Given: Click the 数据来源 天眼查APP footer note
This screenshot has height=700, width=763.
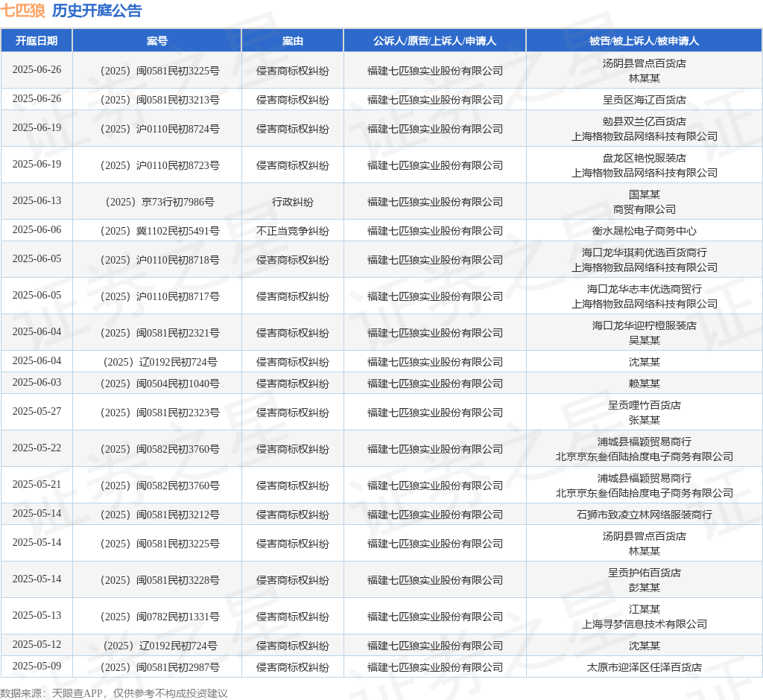Looking at the screenshot, I should (114, 693).
